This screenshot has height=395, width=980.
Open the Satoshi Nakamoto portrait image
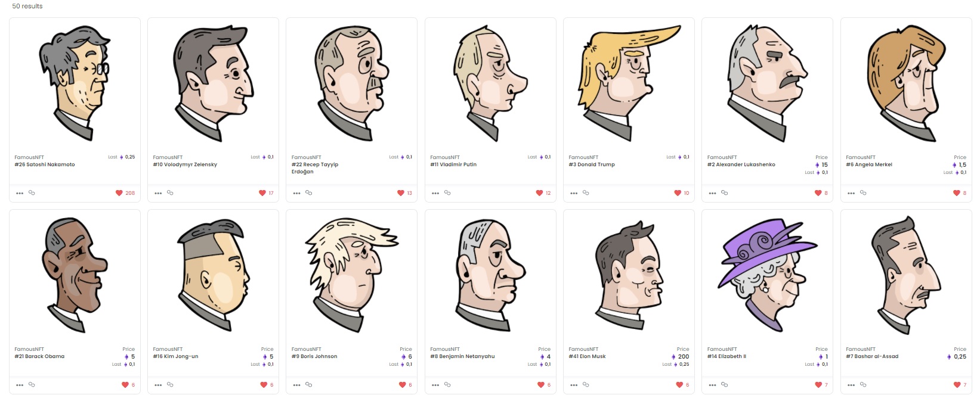pos(75,83)
